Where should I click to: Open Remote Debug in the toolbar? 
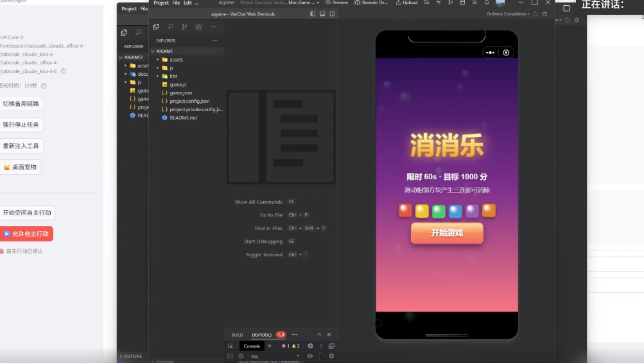pos(371,3)
